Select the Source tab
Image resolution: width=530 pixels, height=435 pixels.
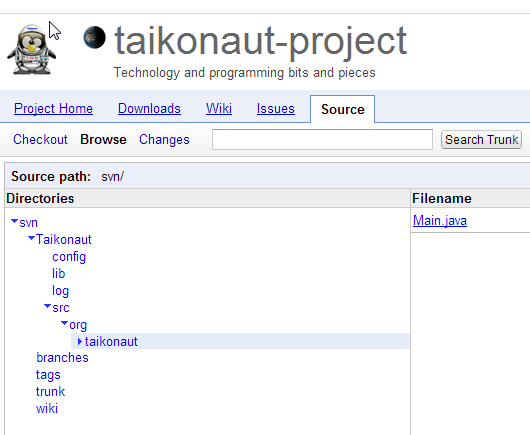pos(342,109)
